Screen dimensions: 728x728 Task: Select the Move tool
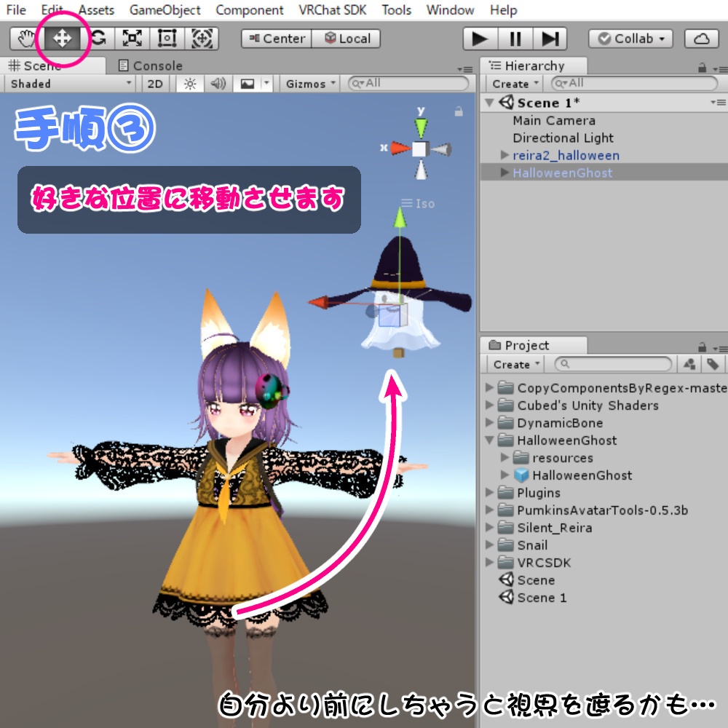[62, 38]
